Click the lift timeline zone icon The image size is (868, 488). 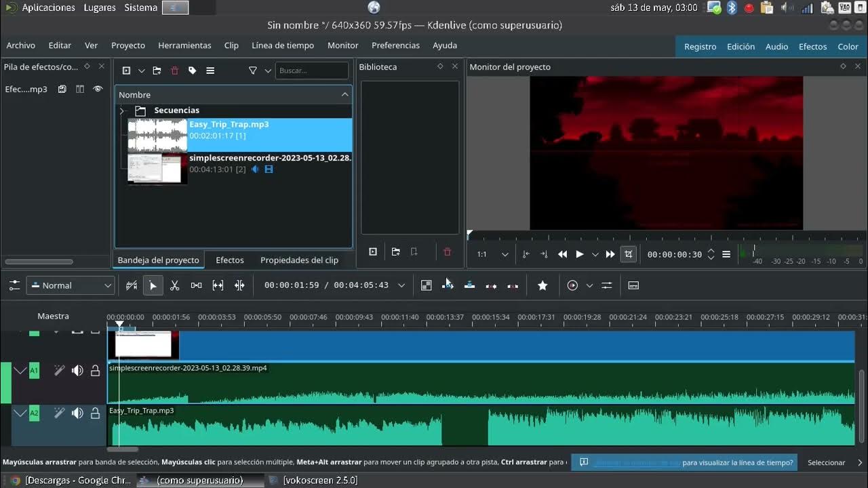click(513, 285)
